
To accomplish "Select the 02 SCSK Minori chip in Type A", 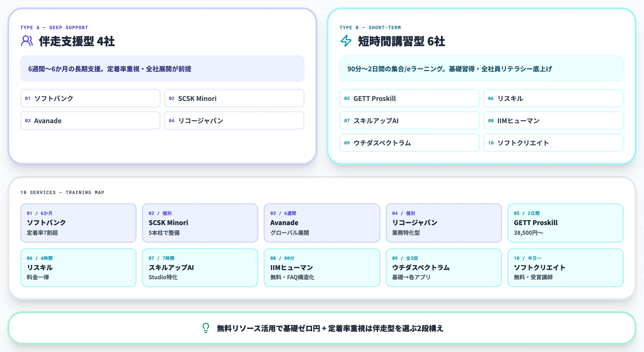I will point(234,98).
